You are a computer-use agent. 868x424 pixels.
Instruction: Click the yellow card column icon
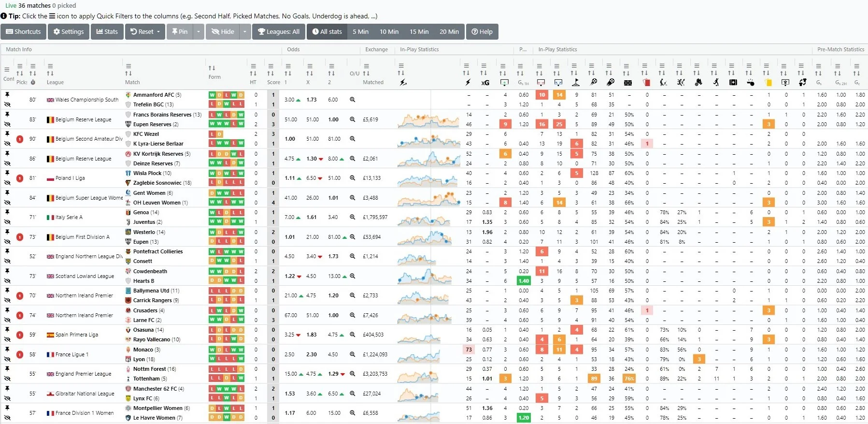(768, 82)
